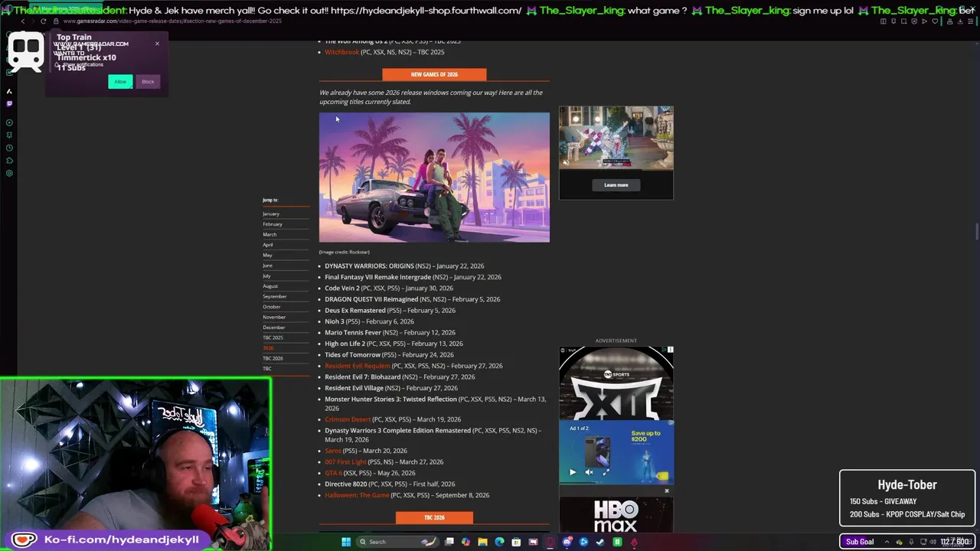The height and width of the screenshot is (551, 980).
Task: Select the Dynasty Warriors: Origins entry text
Action: [x=404, y=266]
